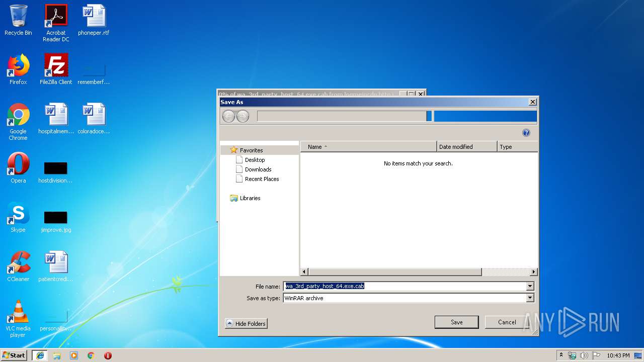
Task: Show hidden system tray icons
Action: (x=561, y=355)
